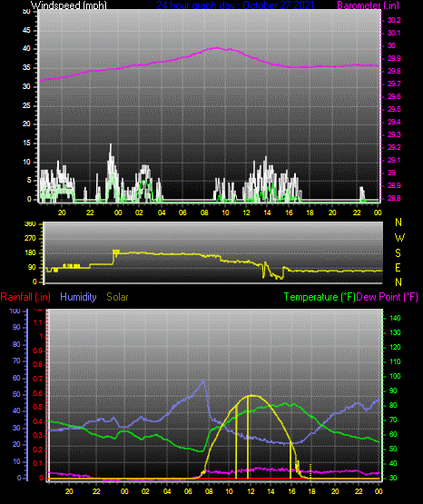The width and height of the screenshot is (423, 504).
Task: Click the W compass letter beside wind direction chart
Action: pos(399,238)
